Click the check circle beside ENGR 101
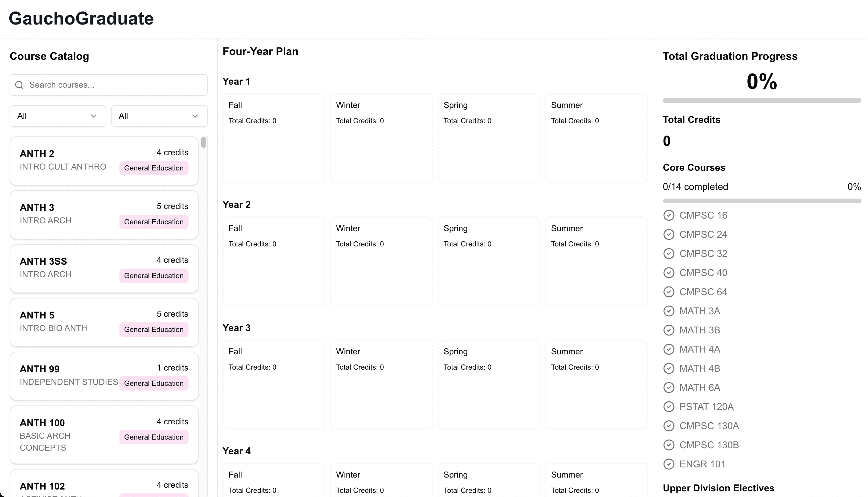The width and height of the screenshot is (868, 497). 668,464
